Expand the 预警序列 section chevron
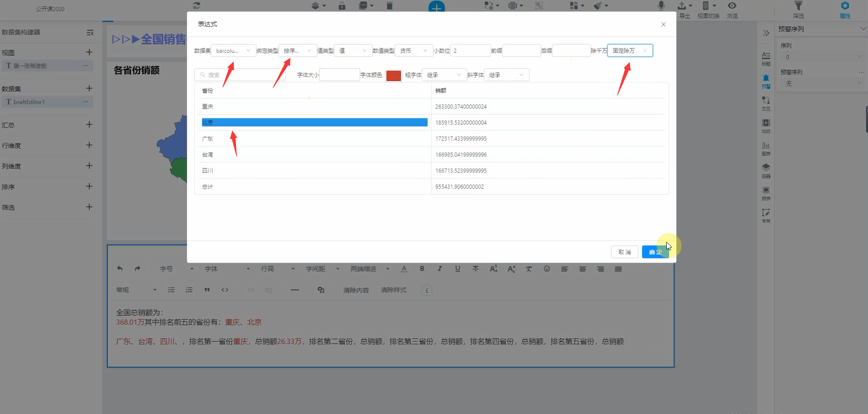This screenshot has height=414, width=868. point(863,29)
